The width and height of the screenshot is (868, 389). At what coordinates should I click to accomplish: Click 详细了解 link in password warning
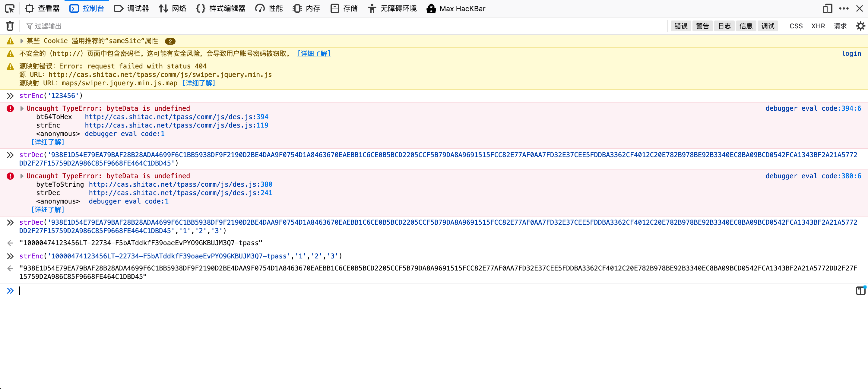coord(314,54)
